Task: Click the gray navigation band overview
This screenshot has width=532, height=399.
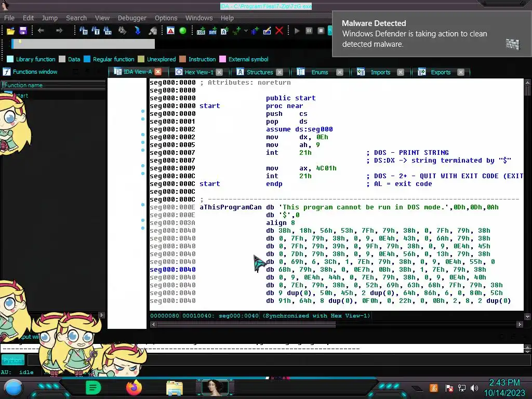Action: coord(85,44)
